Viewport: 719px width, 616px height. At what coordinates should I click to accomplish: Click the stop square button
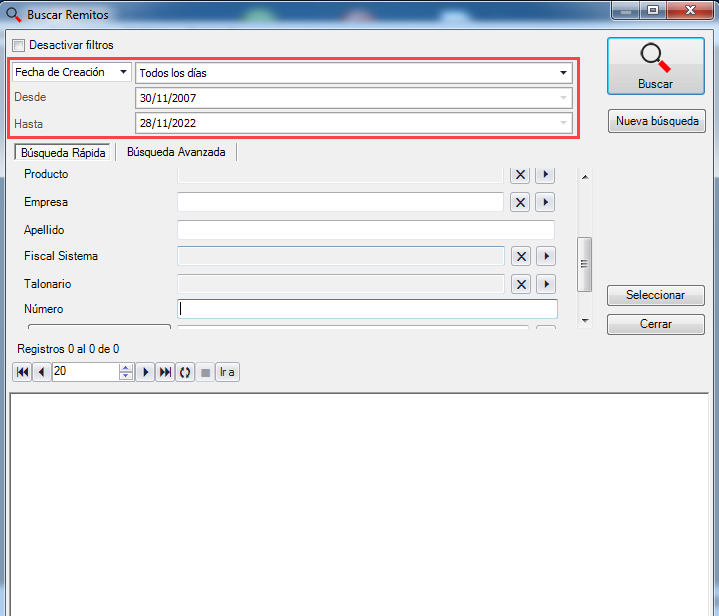[x=205, y=372]
